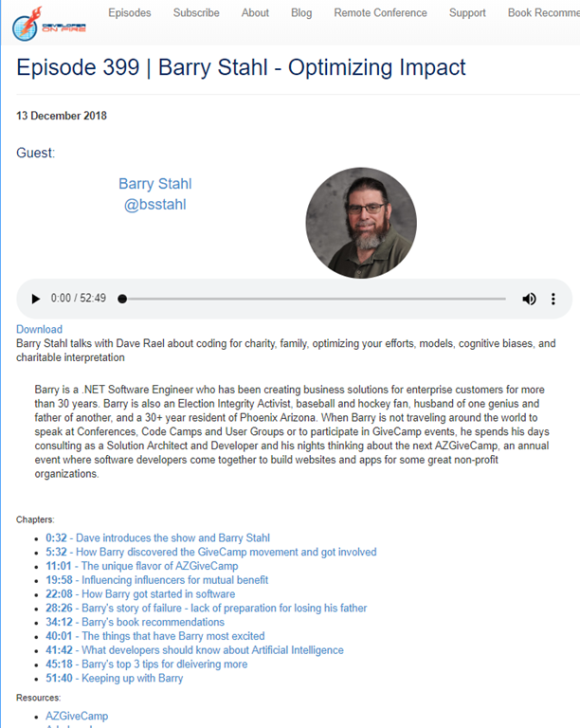Jump to chapter 41:42 Artificial Intelligence
This screenshot has height=728, width=580.
coord(194,650)
